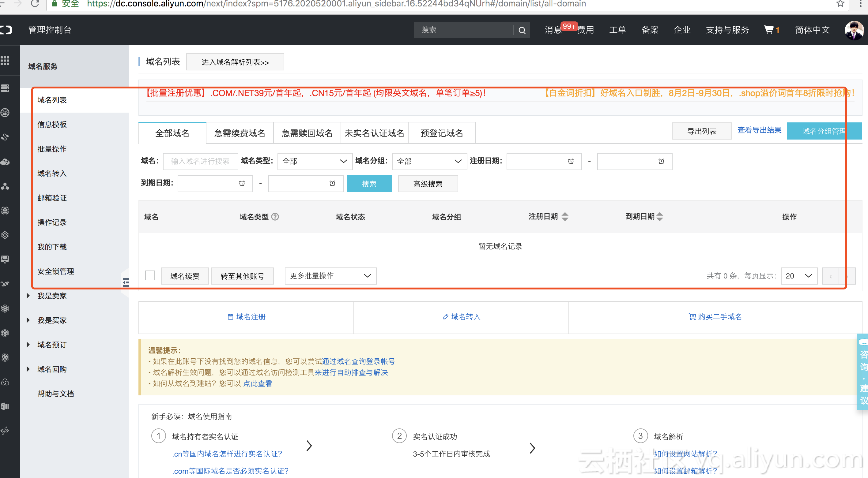868x478 pixels.
Task: Open the 通过域名查询登录帐号 link
Action: (359, 361)
